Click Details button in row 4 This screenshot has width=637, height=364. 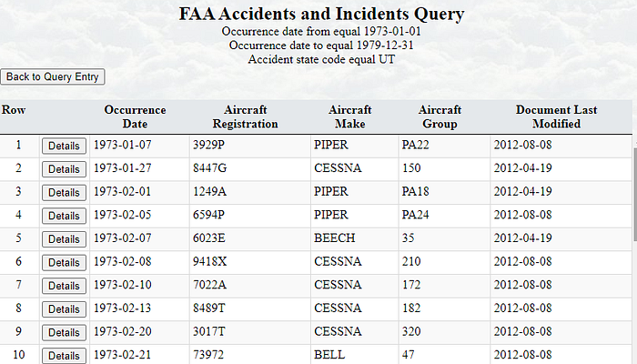(x=64, y=216)
